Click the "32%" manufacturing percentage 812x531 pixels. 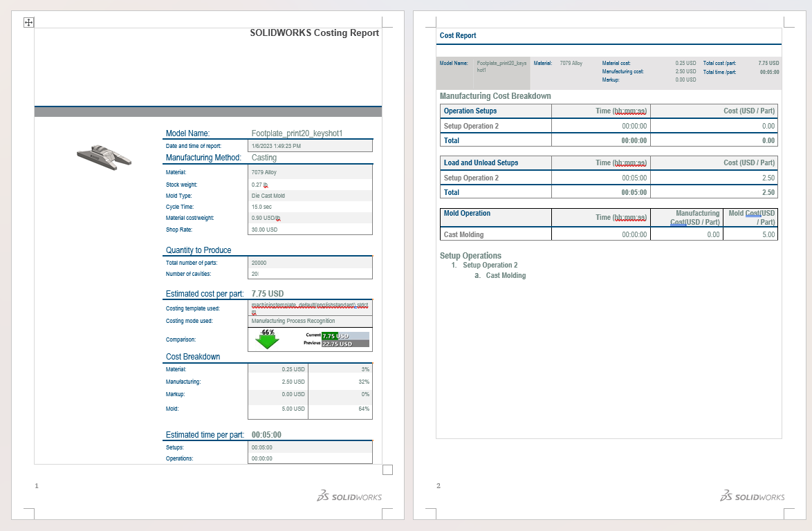click(x=364, y=382)
